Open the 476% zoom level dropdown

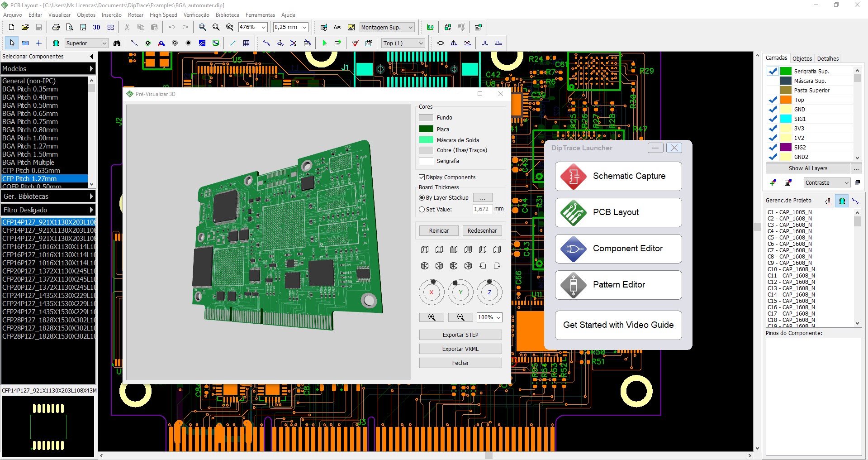[x=264, y=27]
